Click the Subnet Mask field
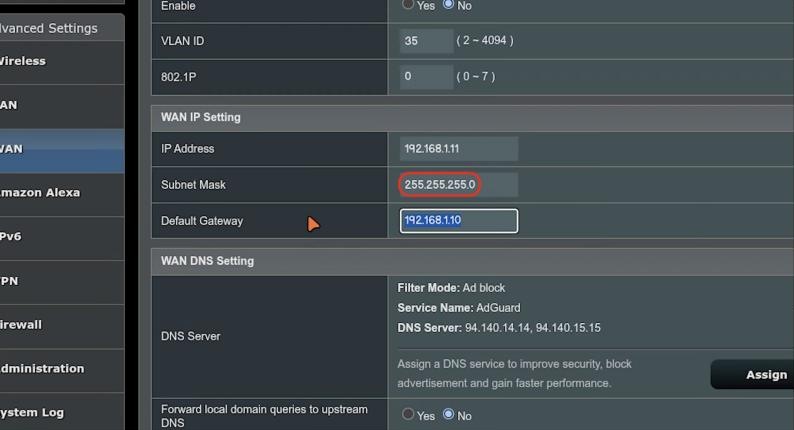The image size is (794, 430). coord(459,185)
